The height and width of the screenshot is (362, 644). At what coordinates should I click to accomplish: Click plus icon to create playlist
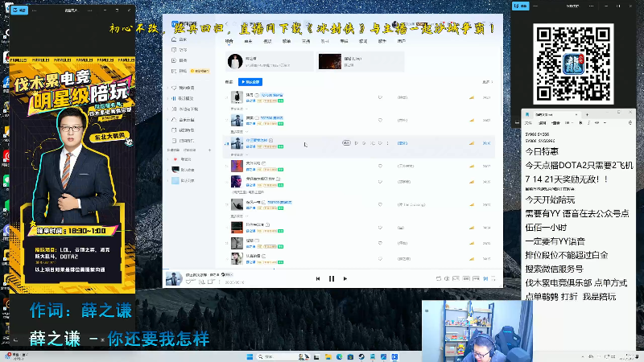tap(209, 150)
